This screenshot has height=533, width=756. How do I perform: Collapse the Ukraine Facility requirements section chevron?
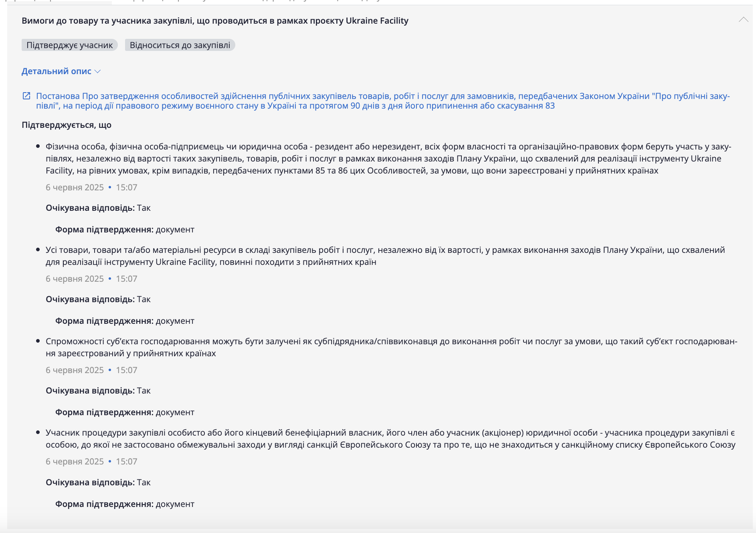tap(743, 20)
